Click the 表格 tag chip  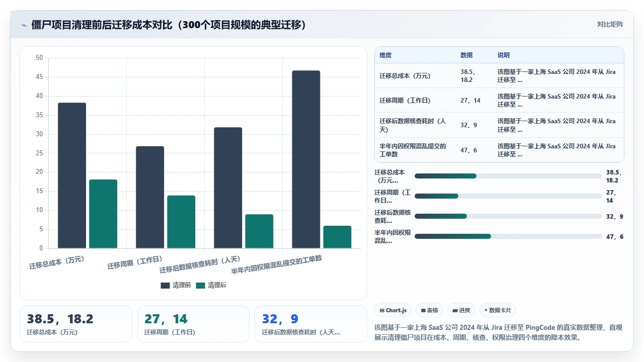pyautogui.click(x=429, y=310)
